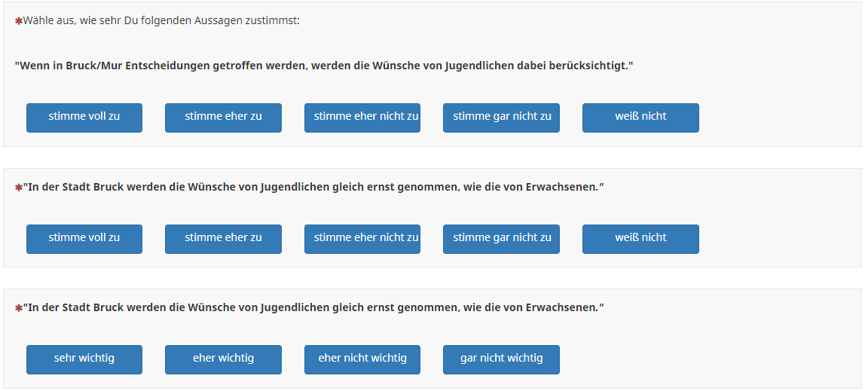Screen dimensions: 868x391
Task: Select 'stimme gar nicht zu' in middle question block
Action: click(x=501, y=239)
